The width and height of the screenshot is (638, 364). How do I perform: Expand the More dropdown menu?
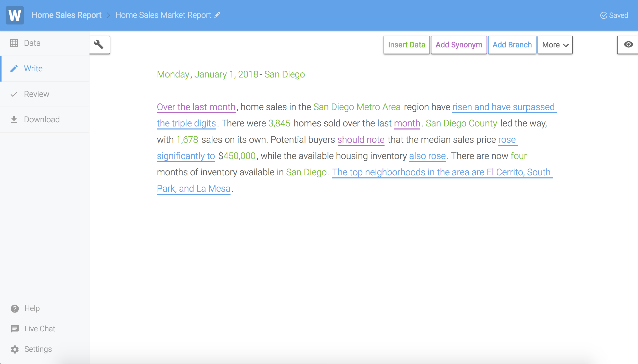[x=555, y=45]
